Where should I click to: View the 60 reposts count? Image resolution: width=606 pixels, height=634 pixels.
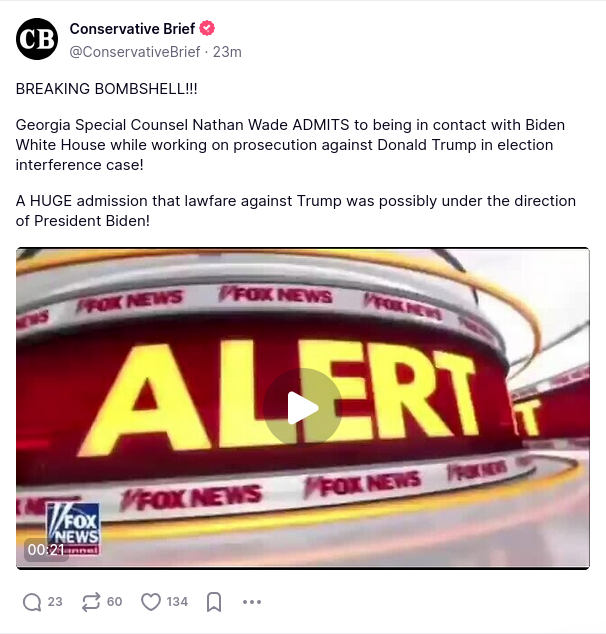tap(114, 602)
